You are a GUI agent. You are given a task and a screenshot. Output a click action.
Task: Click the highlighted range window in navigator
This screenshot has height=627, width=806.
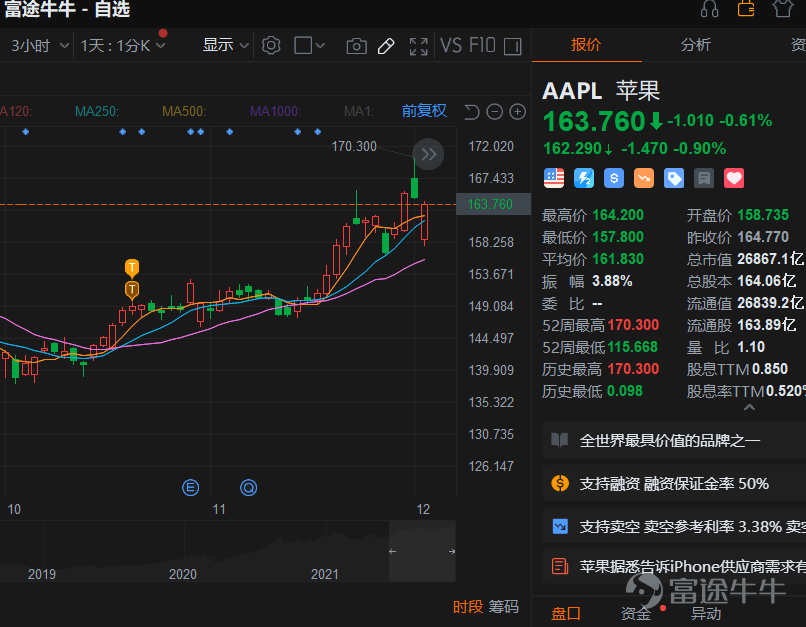tap(423, 551)
